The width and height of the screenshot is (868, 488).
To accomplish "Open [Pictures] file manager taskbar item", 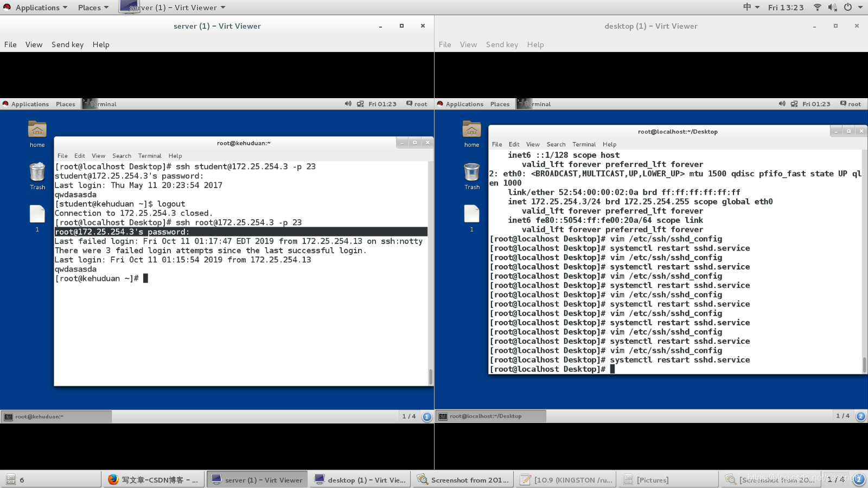I will [x=669, y=480].
